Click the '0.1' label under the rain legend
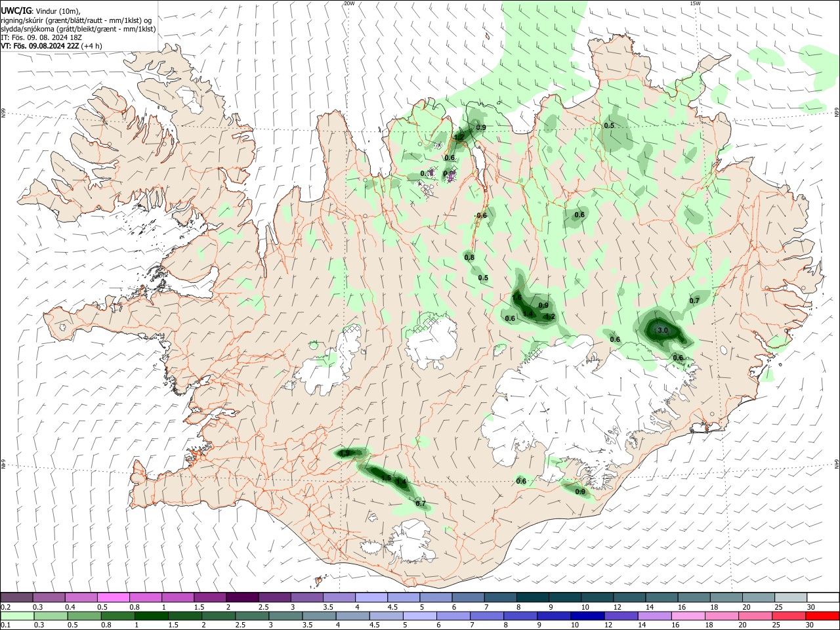Image resolution: width=840 pixels, height=630 pixels. [5, 625]
